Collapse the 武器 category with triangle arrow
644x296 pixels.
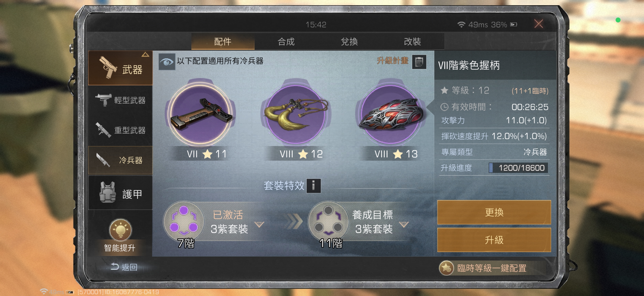tap(145, 55)
